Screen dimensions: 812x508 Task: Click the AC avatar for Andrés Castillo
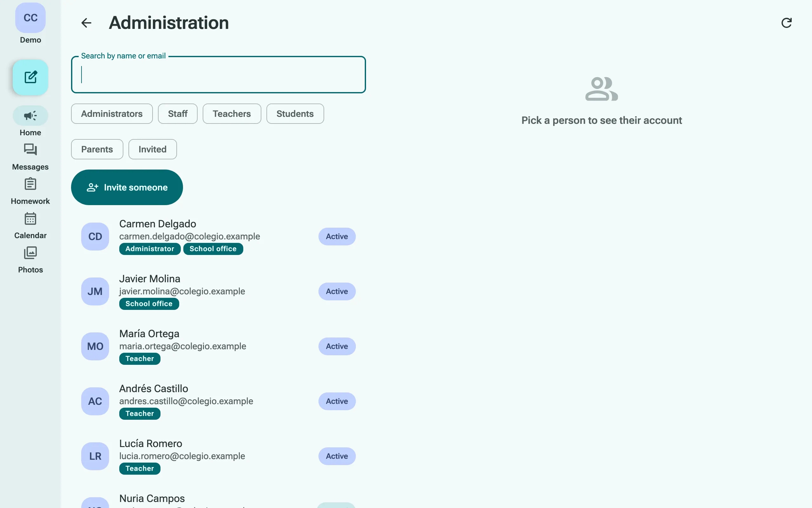coord(95,401)
